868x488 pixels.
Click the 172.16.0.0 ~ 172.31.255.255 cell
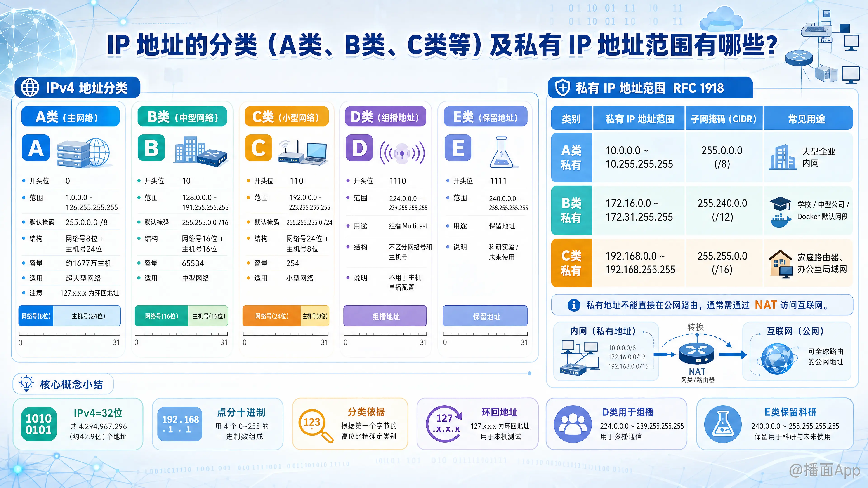click(639, 210)
